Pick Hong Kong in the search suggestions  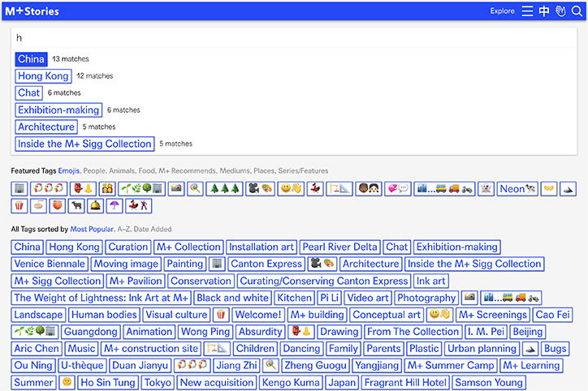(x=43, y=76)
